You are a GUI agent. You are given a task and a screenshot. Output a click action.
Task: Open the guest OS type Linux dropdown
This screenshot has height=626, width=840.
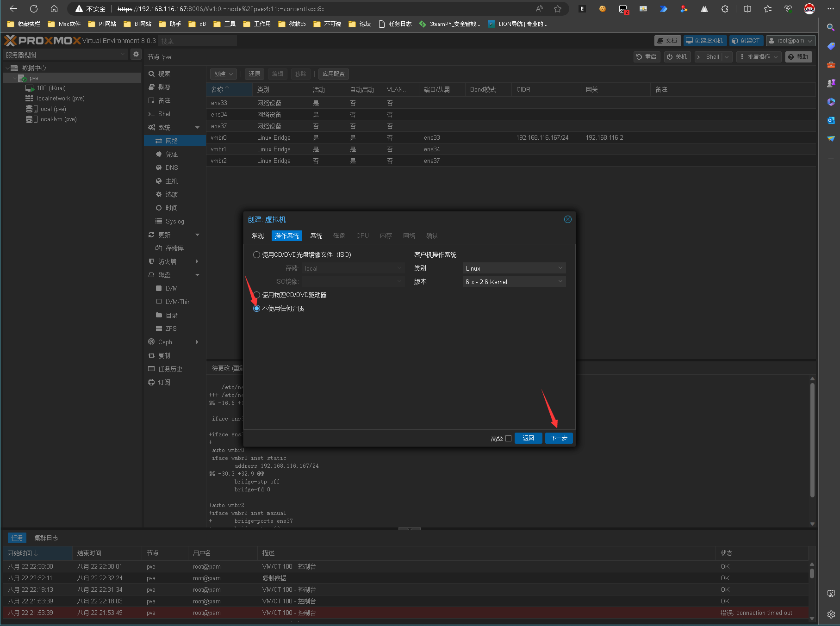pos(514,268)
